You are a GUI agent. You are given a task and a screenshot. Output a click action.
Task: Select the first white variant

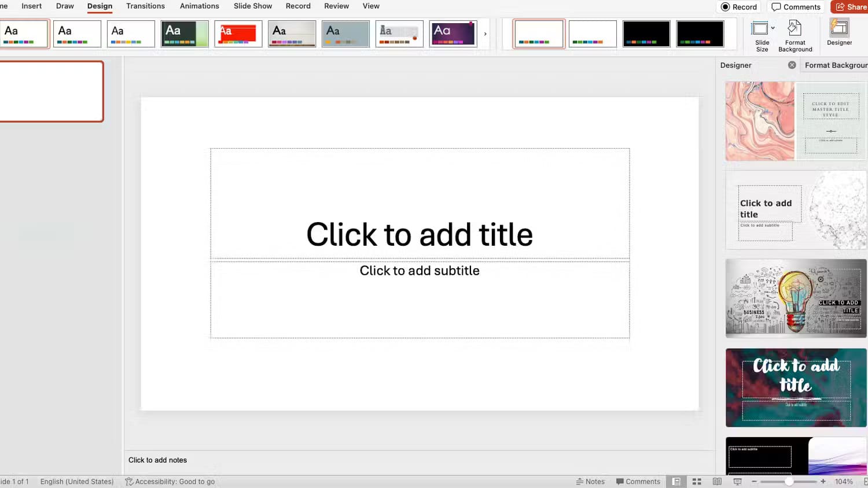(539, 34)
